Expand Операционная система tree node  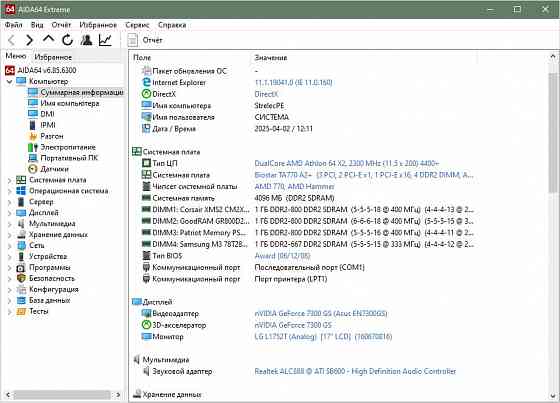coord(9,191)
